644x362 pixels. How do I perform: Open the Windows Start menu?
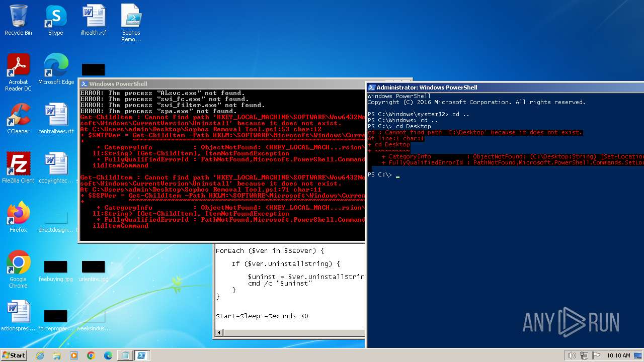pyautogui.click(x=14, y=355)
